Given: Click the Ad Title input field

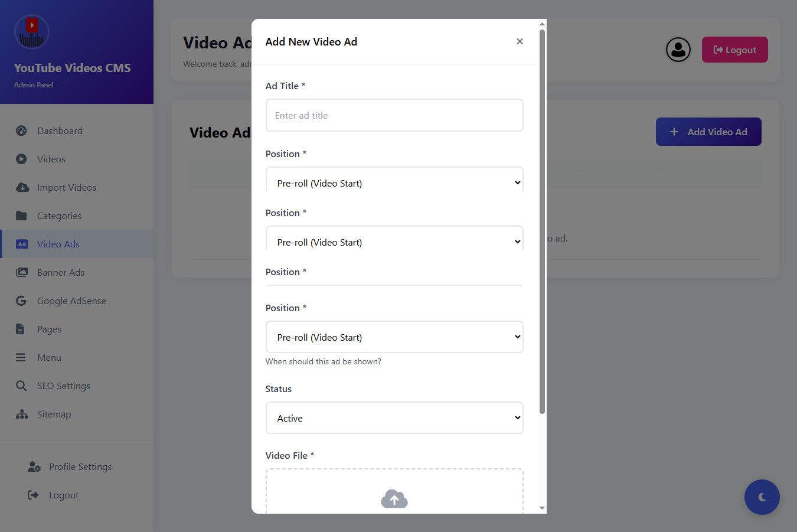Looking at the screenshot, I should coord(394,115).
